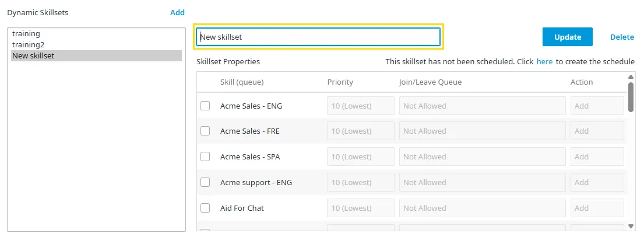644x240 pixels.
Task: Click the scroll up arrow in skillset table
Action: click(631, 77)
